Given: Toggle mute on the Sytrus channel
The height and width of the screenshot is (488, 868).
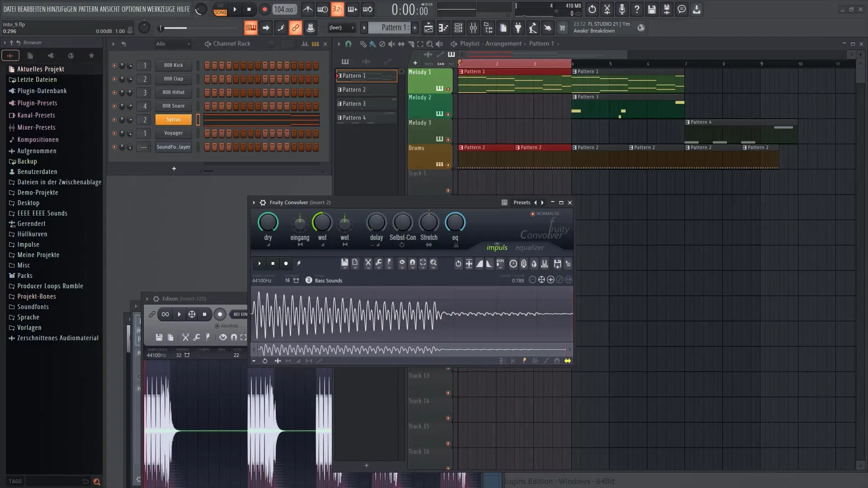Looking at the screenshot, I should tap(113, 119).
